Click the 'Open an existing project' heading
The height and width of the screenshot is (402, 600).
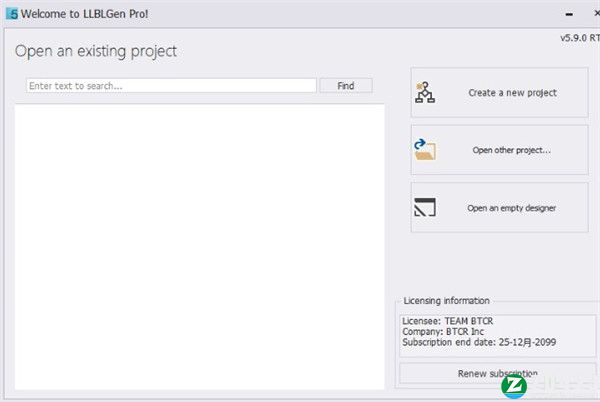tap(96, 51)
